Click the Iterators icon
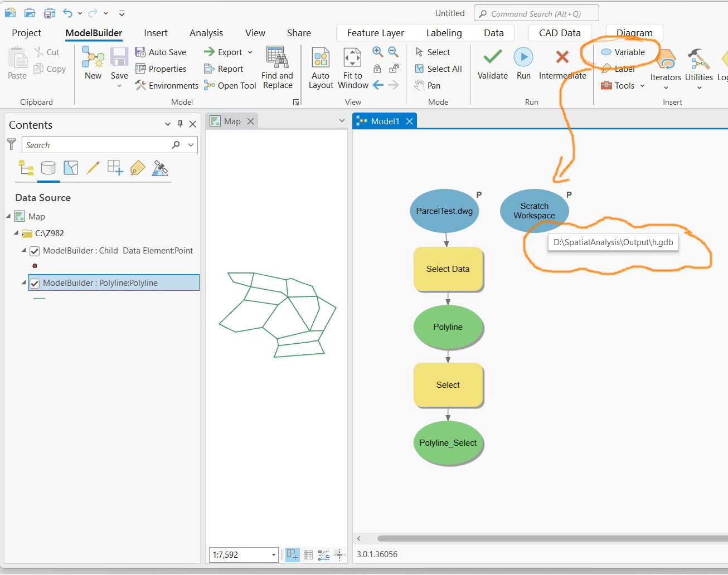Image resolution: width=728 pixels, height=575 pixels. tap(666, 59)
